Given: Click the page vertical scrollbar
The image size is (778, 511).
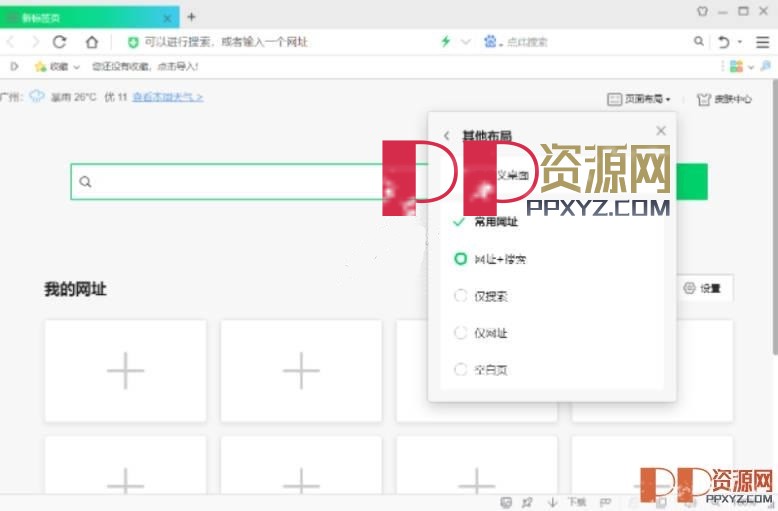Looking at the screenshot, I should point(775,218).
